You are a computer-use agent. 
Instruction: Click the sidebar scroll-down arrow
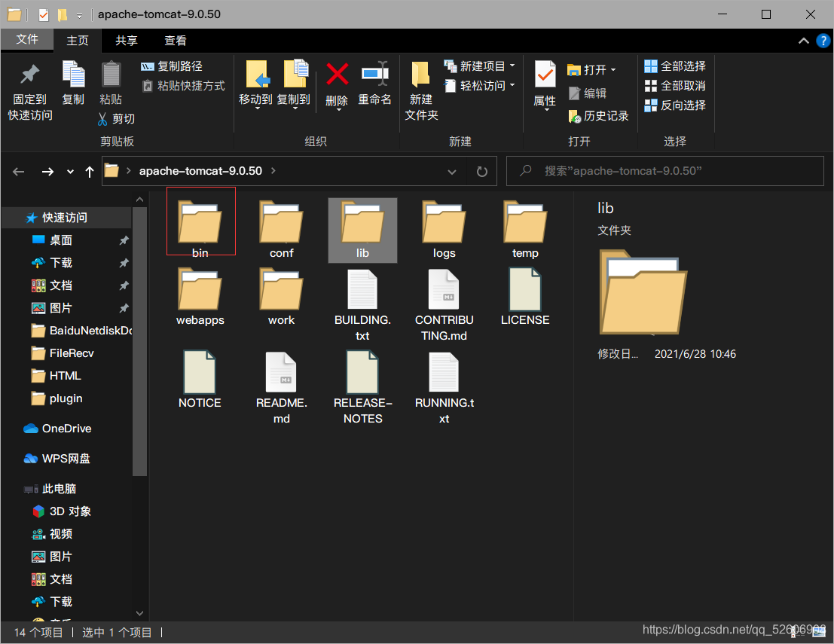click(x=139, y=613)
